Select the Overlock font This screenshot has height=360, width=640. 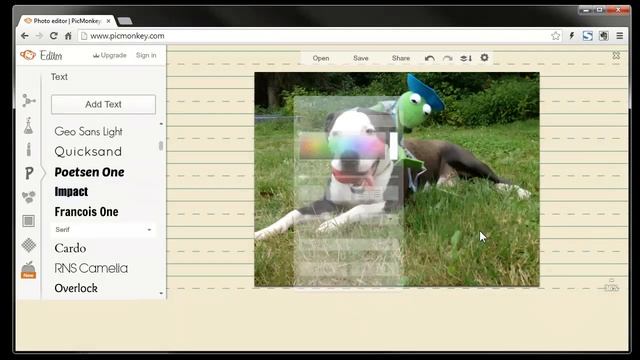point(76,288)
